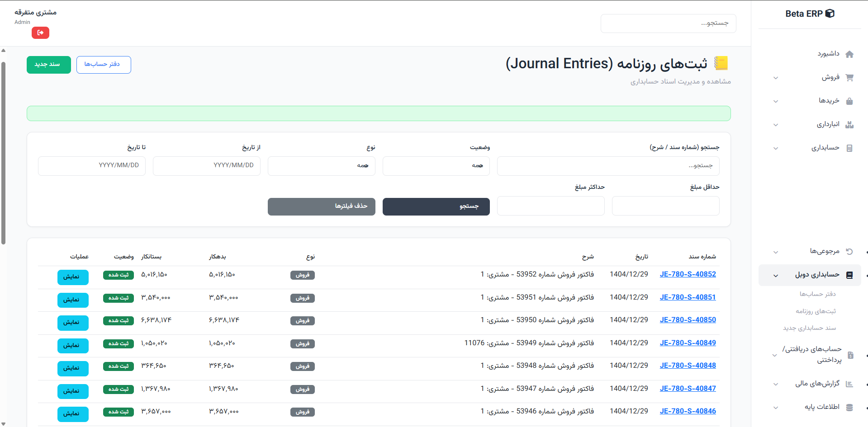Open the نوع type dropdown filter
Screen dimensions: 868x427
click(321, 166)
